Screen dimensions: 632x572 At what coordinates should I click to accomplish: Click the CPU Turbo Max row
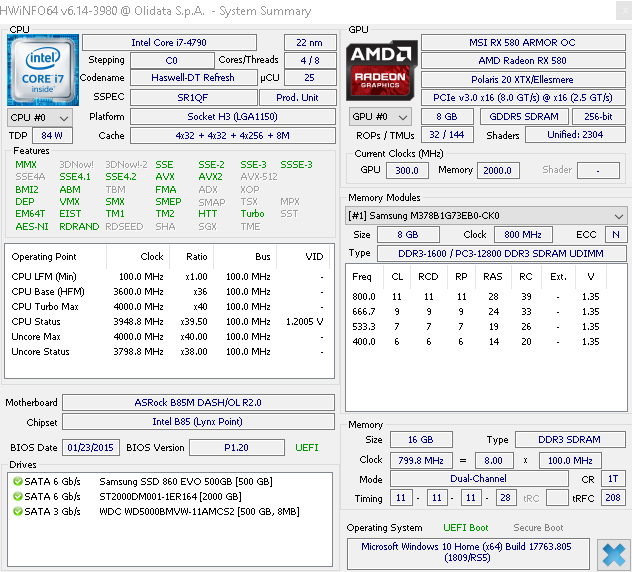168,306
